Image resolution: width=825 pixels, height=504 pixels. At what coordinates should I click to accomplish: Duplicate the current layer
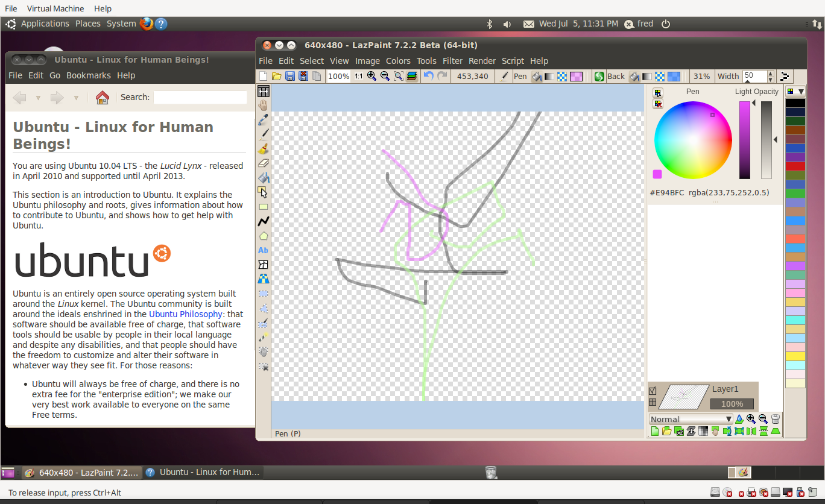click(678, 431)
